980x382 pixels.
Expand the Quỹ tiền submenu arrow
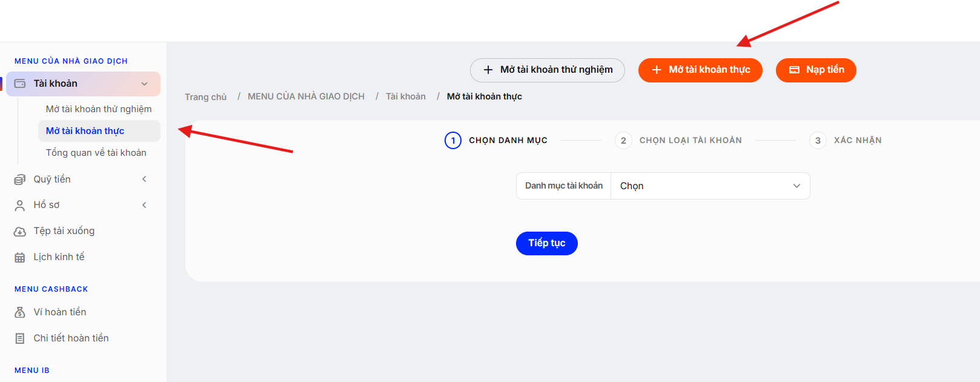tap(144, 179)
